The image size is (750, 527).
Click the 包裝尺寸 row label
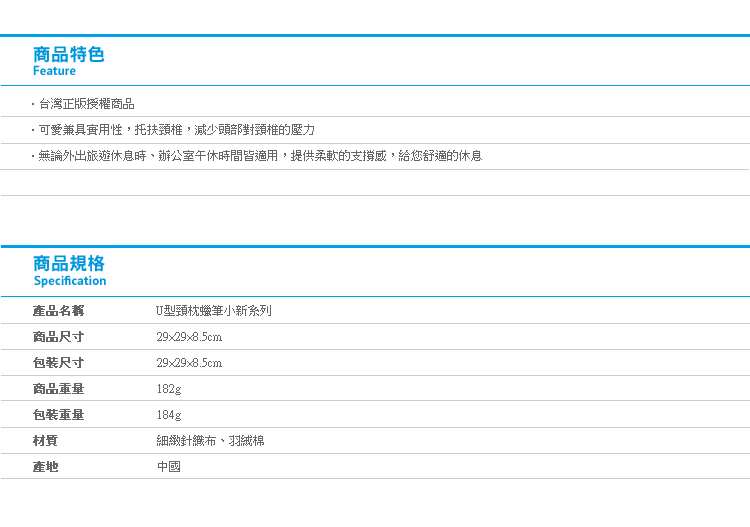[58, 362]
